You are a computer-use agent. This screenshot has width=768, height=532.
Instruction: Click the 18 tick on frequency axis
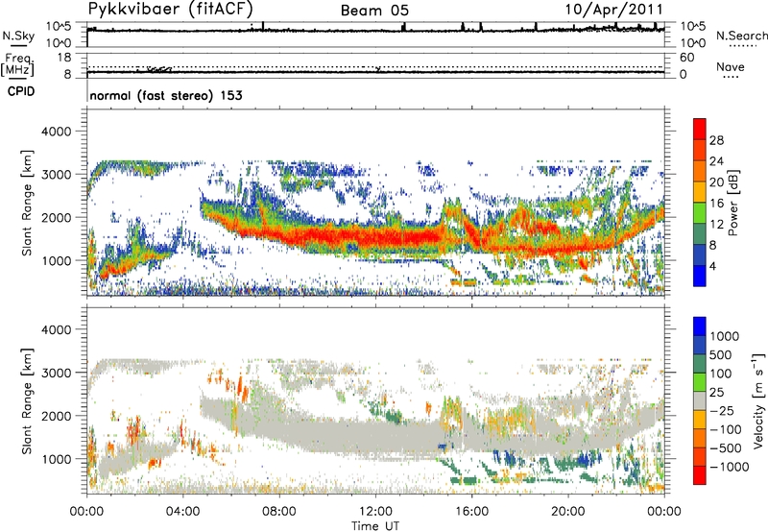pos(64,57)
